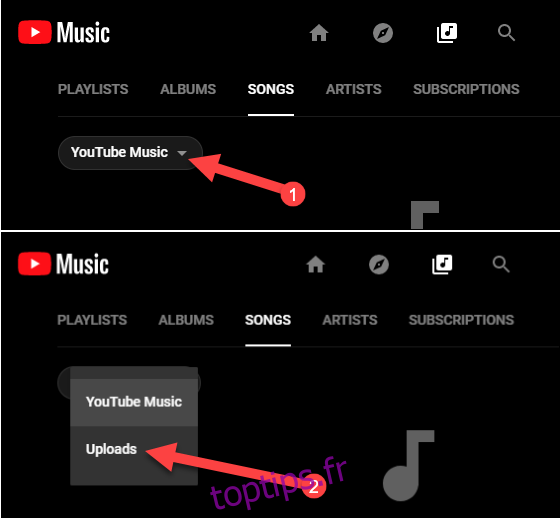Click Library icon in panel showing Uploads menu
The width and height of the screenshot is (560, 518).
(442, 265)
